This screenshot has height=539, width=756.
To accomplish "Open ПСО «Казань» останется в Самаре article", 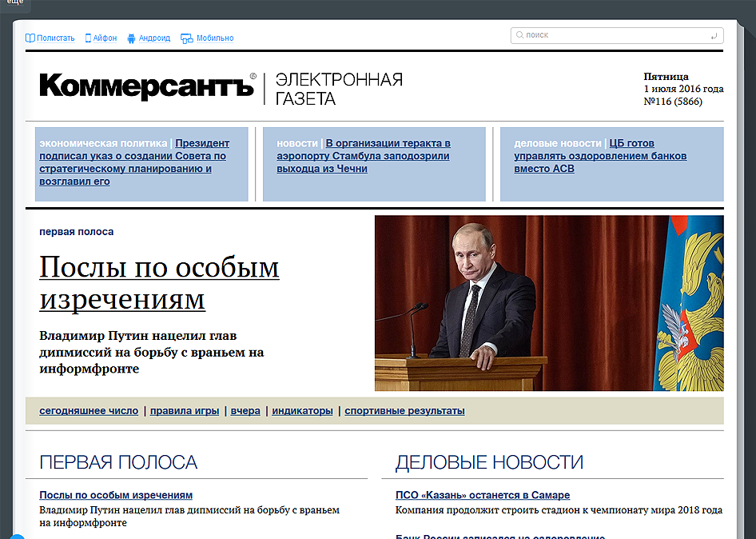I will click(482, 495).
